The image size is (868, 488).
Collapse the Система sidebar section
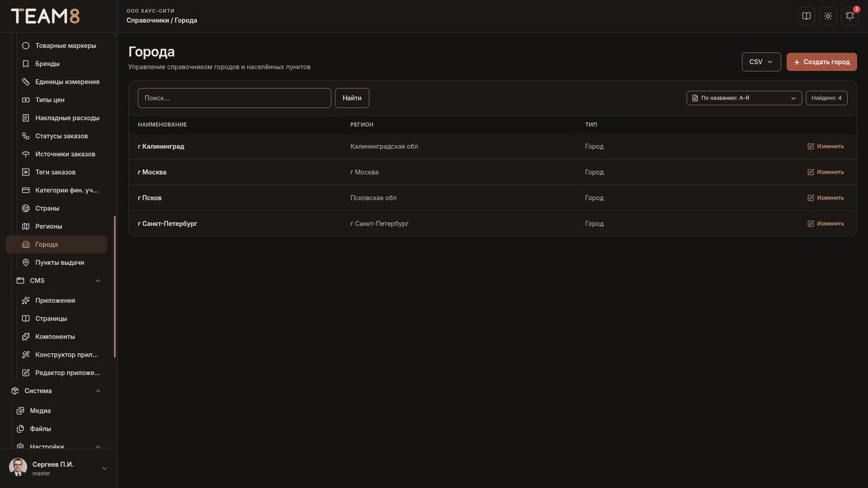click(98, 391)
